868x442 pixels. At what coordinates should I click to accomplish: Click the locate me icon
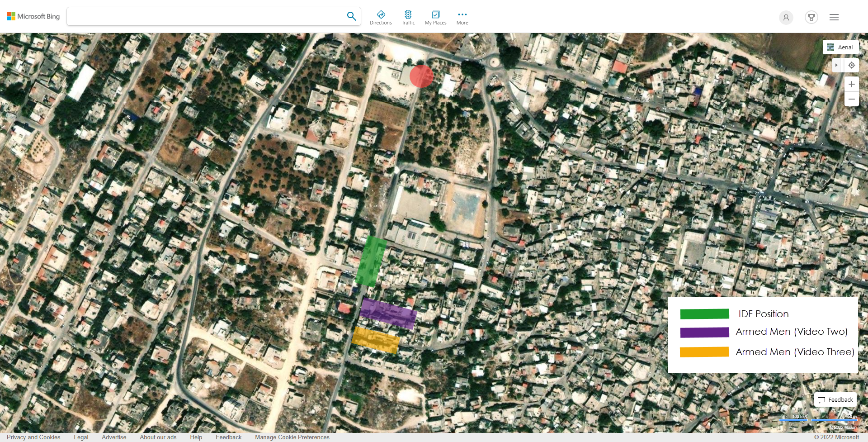click(851, 65)
